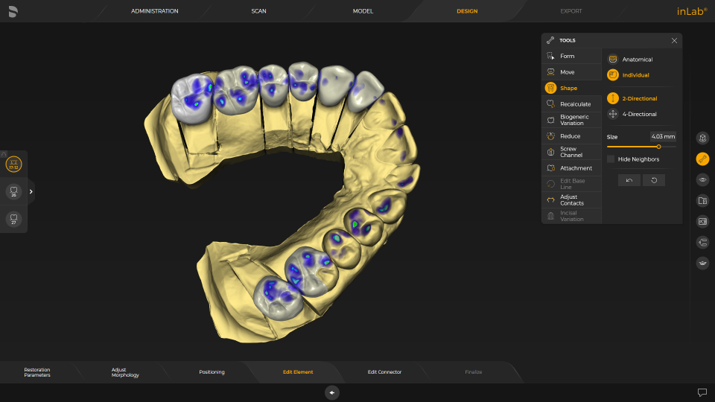Open the inLab logo menu
The width and height of the screenshot is (715, 402).
(x=691, y=11)
